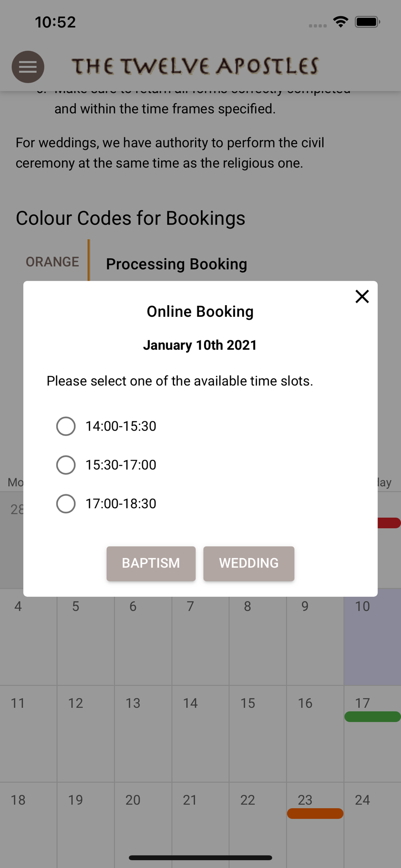Select calendar day 6
The height and width of the screenshot is (868, 401).
tap(143, 637)
